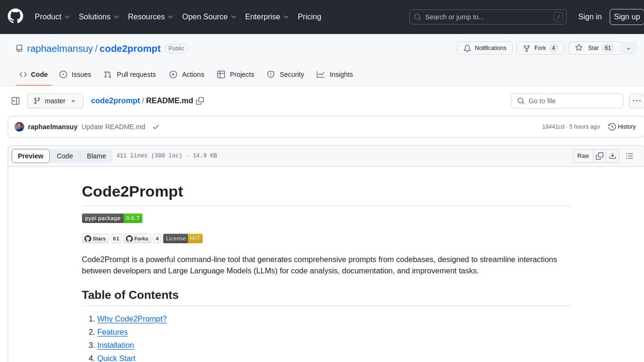Click the Notifications bell button
Image resolution: width=644 pixels, height=362 pixels.
pos(485,48)
